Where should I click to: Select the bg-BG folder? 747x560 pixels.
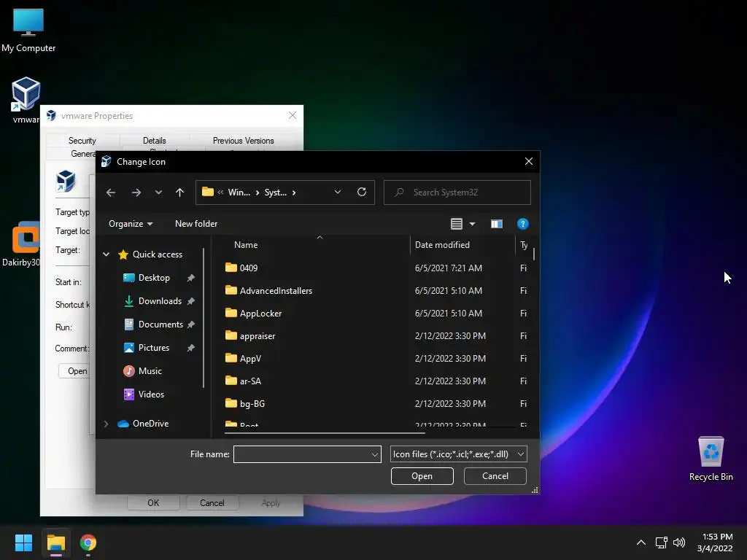tap(252, 404)
